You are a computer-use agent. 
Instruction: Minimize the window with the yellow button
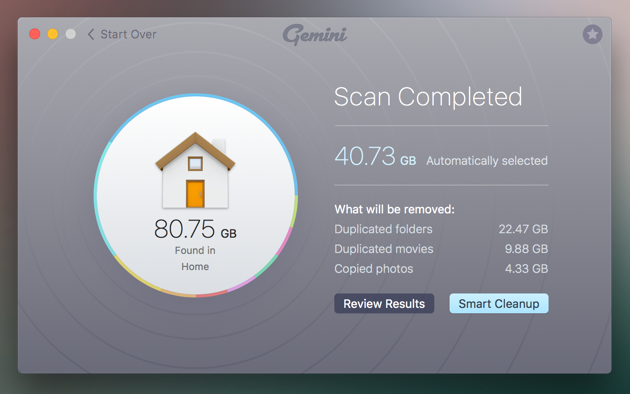53,34
